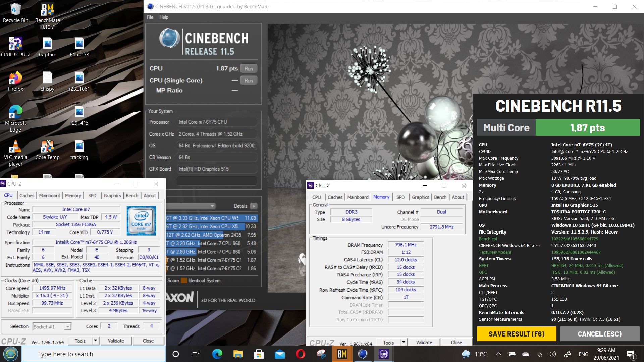644x362 pixels.
Task: Open CPUID CPU-Z desktop shortcut
Action: 15,47
